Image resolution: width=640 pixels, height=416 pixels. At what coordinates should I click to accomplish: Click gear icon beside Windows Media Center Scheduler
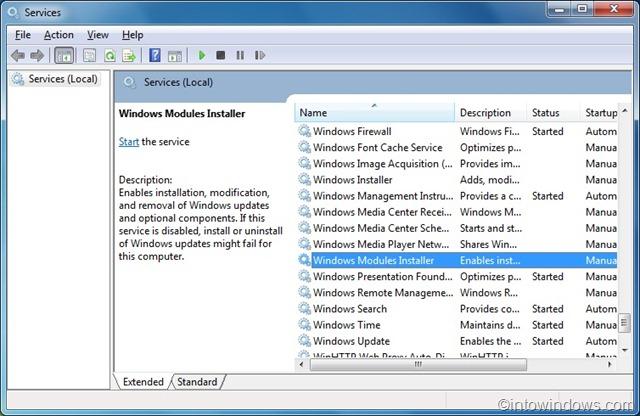tap(304, 228)
